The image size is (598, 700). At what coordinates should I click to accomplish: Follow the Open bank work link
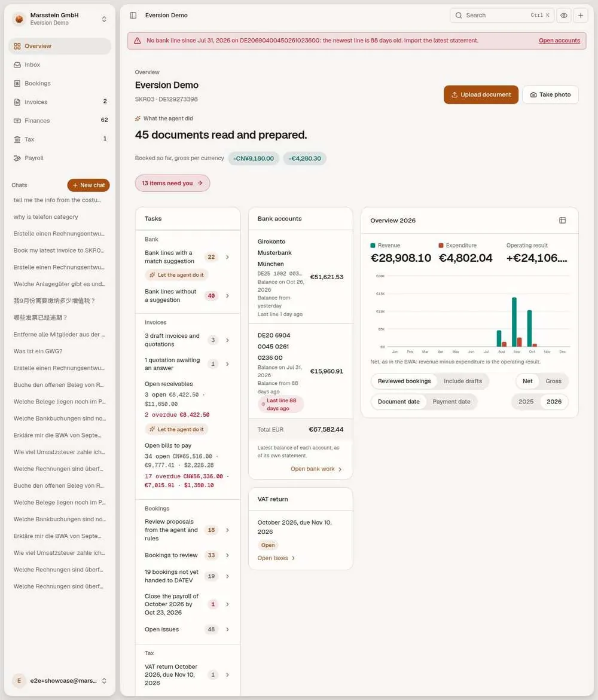click(x=316, y=469)
